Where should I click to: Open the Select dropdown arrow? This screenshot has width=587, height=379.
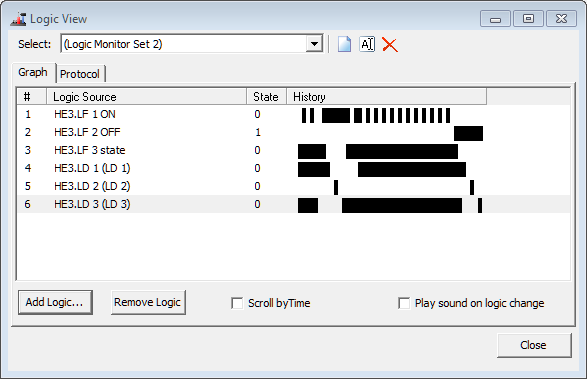[314, 44]
